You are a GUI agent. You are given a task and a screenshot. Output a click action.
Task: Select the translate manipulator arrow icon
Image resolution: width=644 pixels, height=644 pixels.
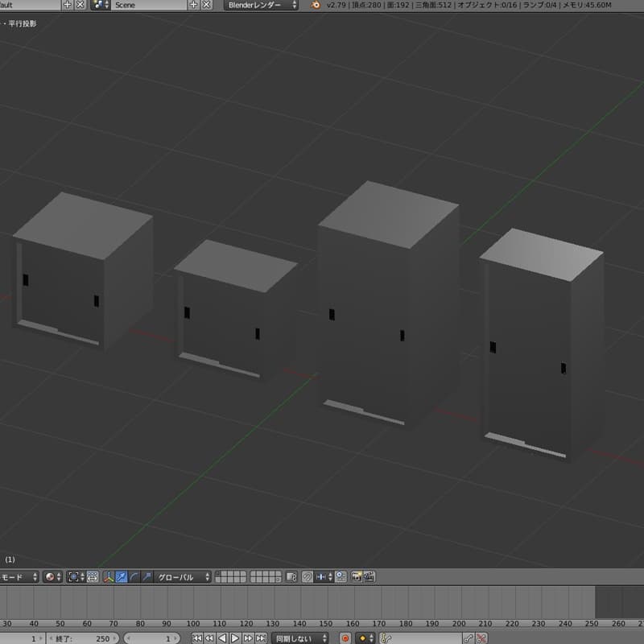click(121, 576)
